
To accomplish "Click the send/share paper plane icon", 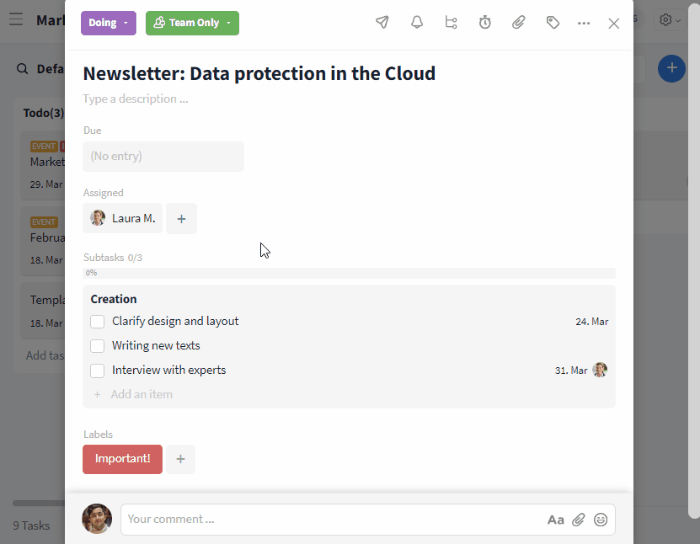I will [x=382, y=22].
